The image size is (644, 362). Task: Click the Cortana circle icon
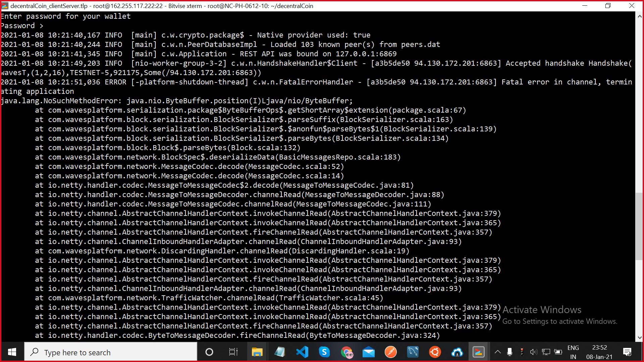(x=209, y=352)
